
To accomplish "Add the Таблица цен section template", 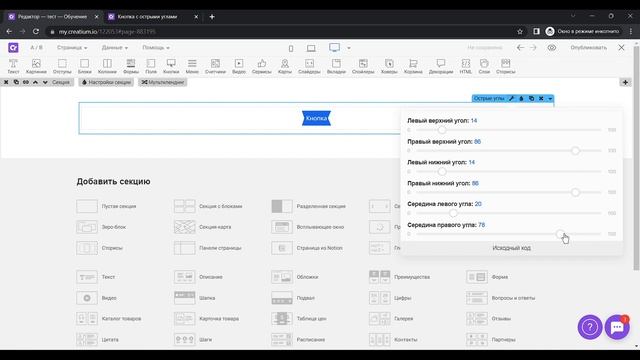I will click(299, 318).
